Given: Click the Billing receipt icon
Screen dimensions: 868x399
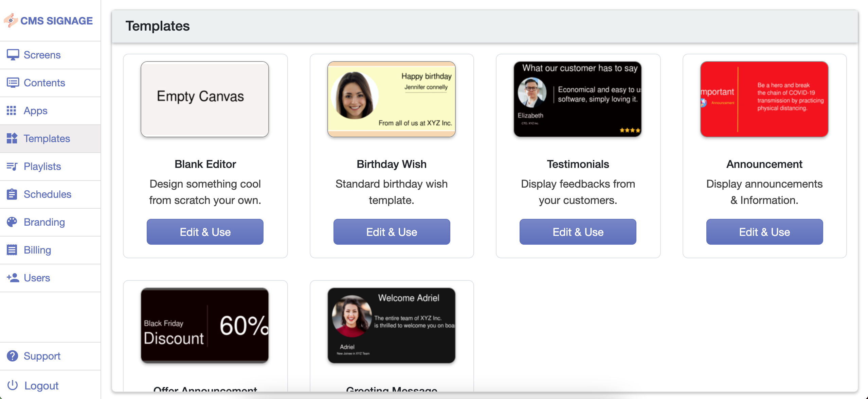Looking at the screenshot, I should pyautogui.click(x=12, y=250).
